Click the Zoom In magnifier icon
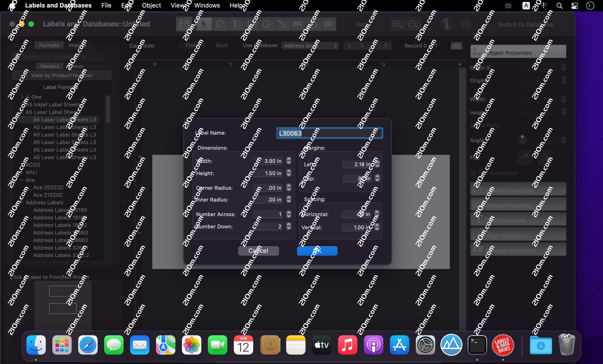The height and width of the screenshot is (364, 603). click(x=396, y=24)
